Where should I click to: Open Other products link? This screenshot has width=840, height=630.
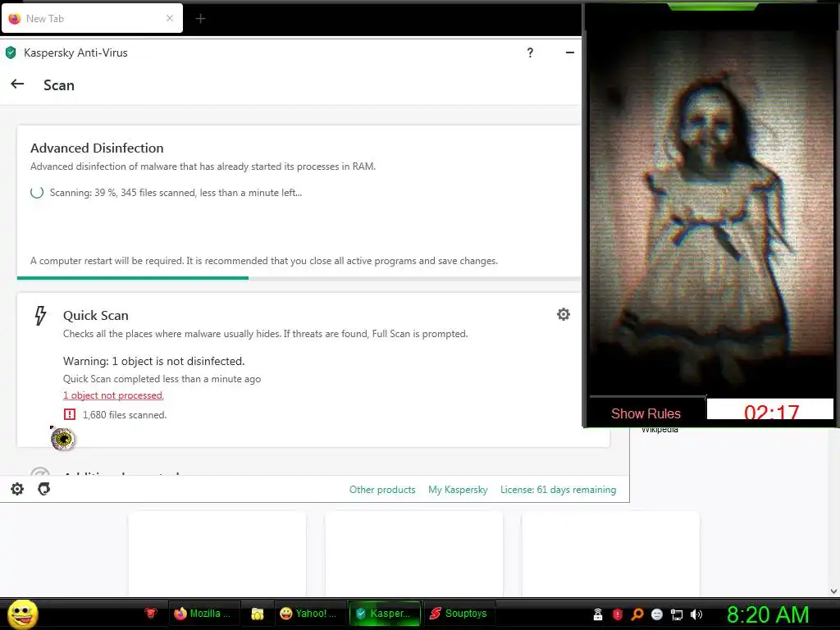coord(382,490)
